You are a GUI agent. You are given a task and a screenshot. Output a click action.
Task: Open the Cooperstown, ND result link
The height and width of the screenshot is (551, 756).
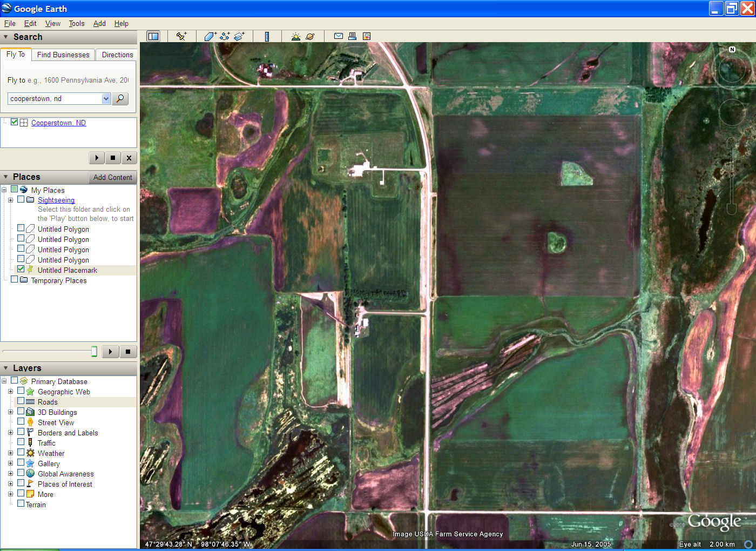coord(58,123)
